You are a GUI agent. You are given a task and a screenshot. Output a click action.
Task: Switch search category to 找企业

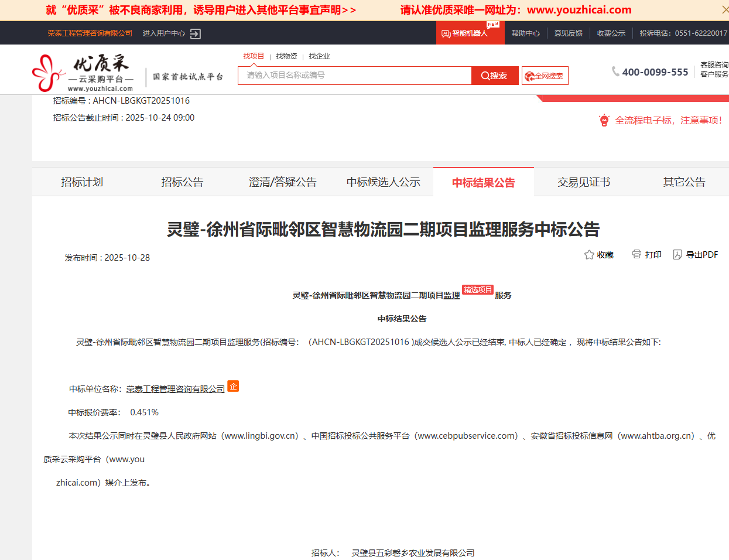coord(319,56)
